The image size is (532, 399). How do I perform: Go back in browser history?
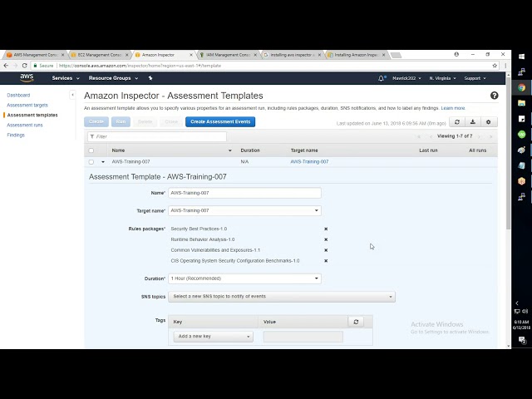click(x=6, y=66)
